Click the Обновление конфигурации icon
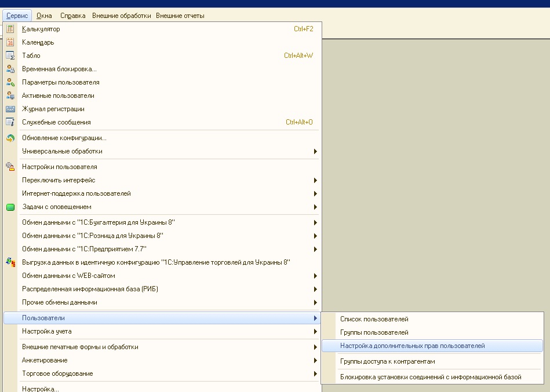This screenshot has height=392, width=550. tap(10, 138)
